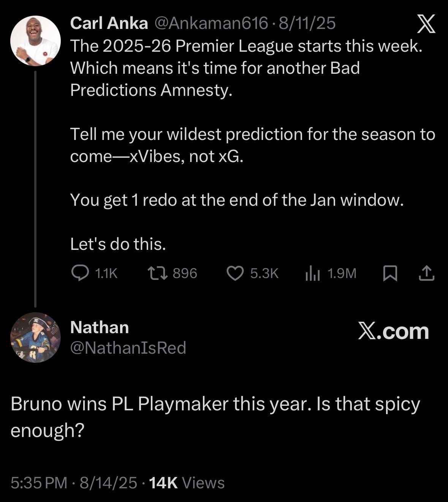Like the post with the heart icon
448x502 pixels.
tap(235, 273)
